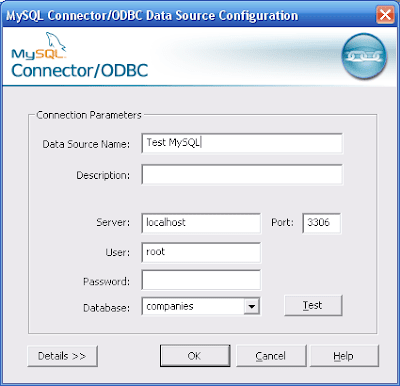This screenshot has height=386, width=400.
Task: Click the Description input field
Action: (242, 174)
